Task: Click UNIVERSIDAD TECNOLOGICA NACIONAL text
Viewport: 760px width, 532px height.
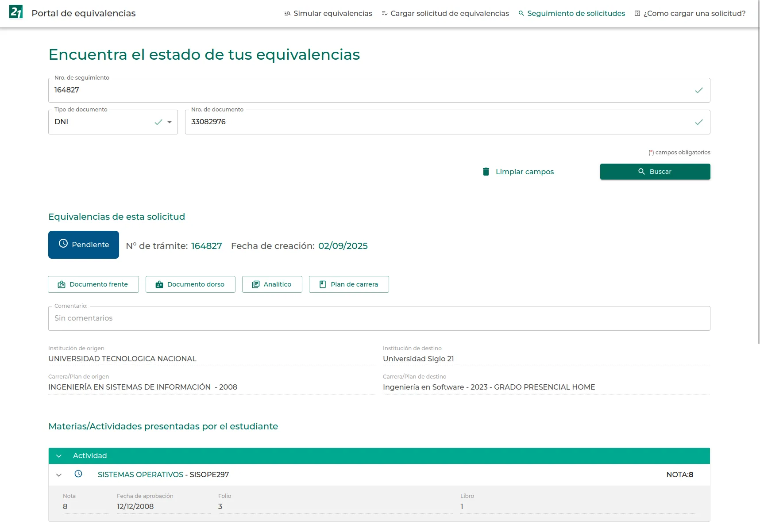Action: pos(123,359)
